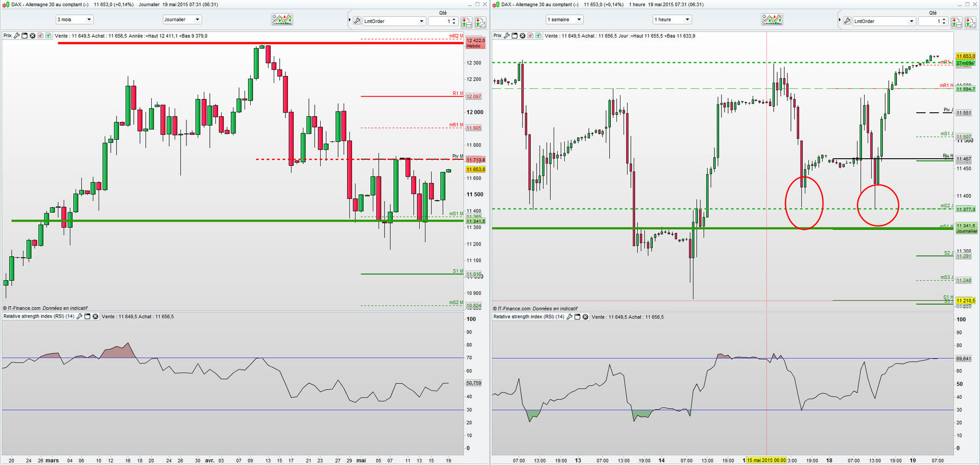Open the 'Journalier' timeframe dropdown
This screenshot has width=980, height=465.
tap(182, 19)
